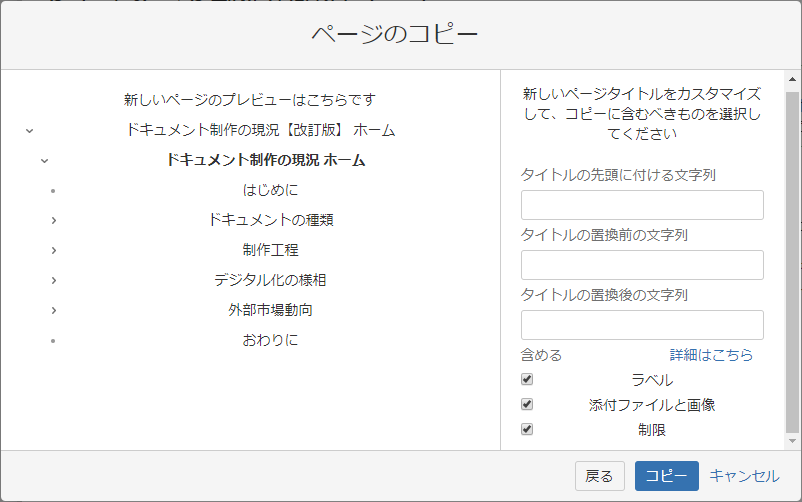The image size is (802, 502).
Task: Expand the ドキュメントの種類 tree item
Action: point(53,220)
